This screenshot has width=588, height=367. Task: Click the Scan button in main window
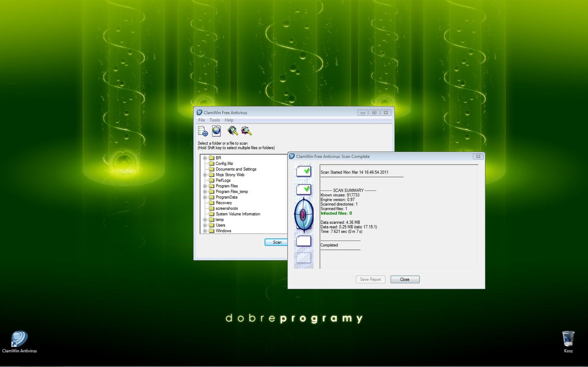click(x=277, y=242)
